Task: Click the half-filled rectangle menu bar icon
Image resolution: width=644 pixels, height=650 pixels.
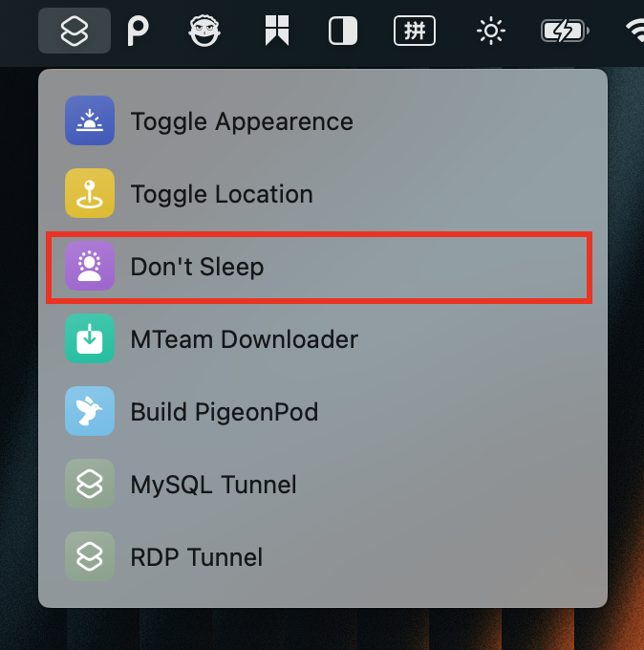Action: (x=343, y=31)
